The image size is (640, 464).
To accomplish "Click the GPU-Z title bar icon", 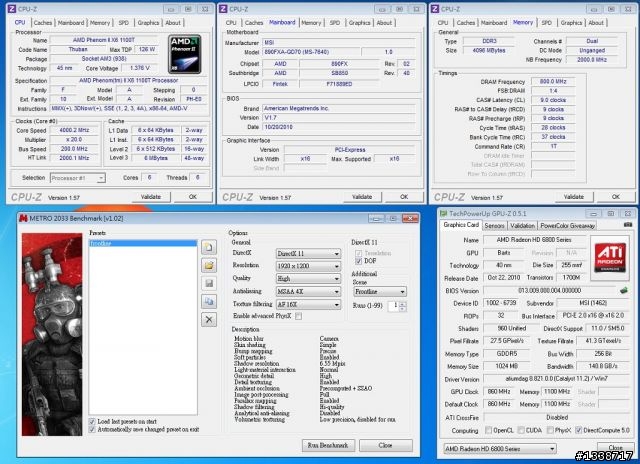I will click(x=443, y=213).
